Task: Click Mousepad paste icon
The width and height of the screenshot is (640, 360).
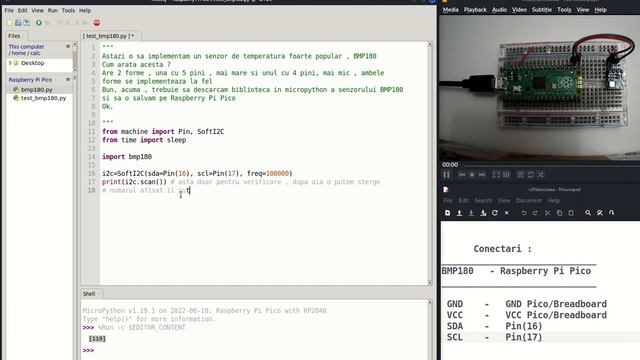Action: pos(571,213)
